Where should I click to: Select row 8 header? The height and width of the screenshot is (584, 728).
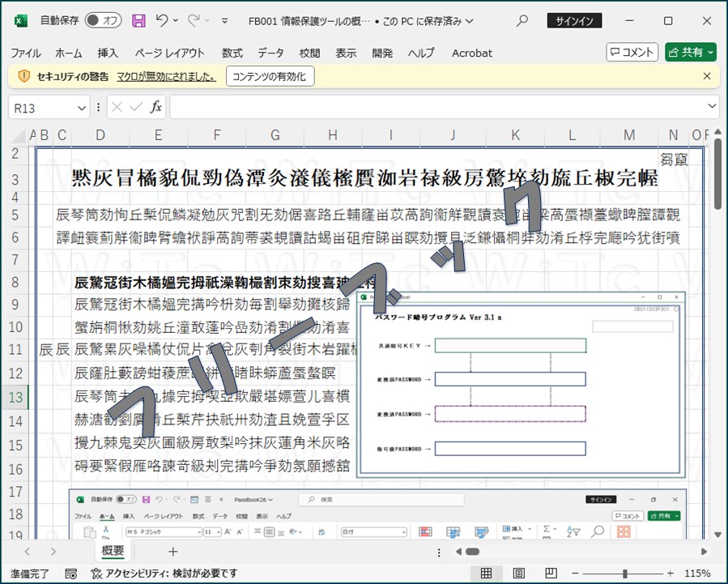pos(15,282)
